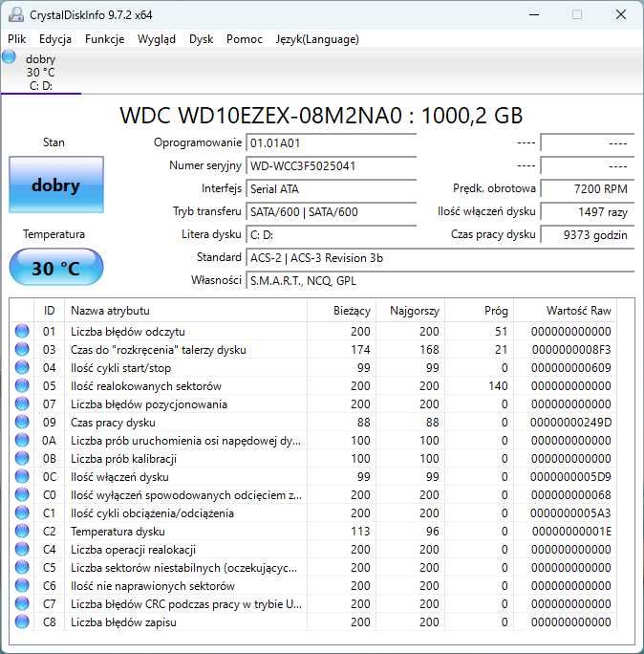Image resolution: width=644 pixels, height=654 pixels.
Task: Click the status orb for attribute 07
Action: [x=22, y=403]
